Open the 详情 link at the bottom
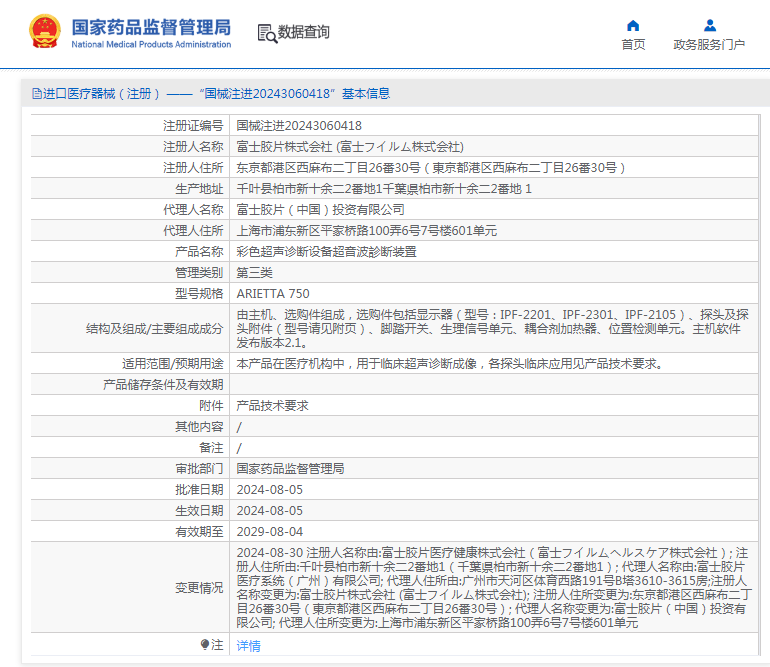The width and height of the screenshot is (770, 667). point(248,646)
